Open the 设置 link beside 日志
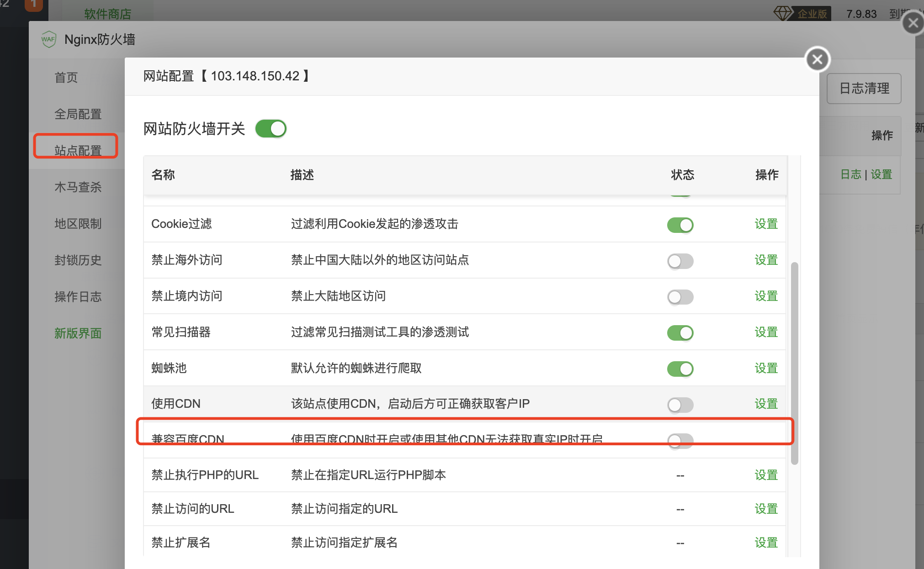This screenshot has height=569, width=924. point(882,174)
